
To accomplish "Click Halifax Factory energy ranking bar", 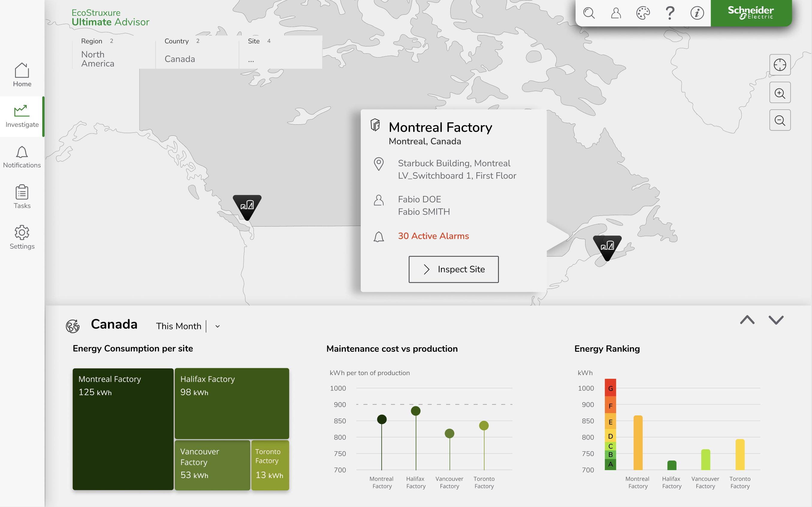I will [x=672, y=465].
